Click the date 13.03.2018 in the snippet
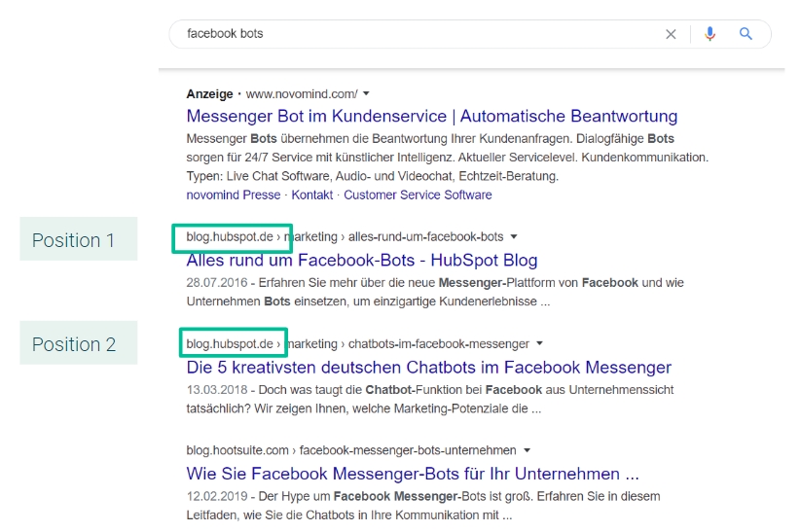Image resolution: width=801 pixels, height=532 pixels. point(217,390)
